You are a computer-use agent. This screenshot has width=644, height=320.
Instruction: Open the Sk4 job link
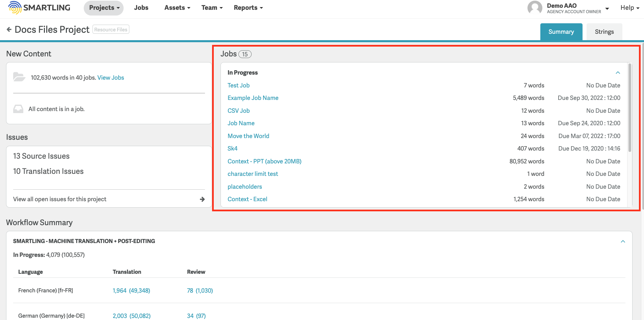(232, 149)
